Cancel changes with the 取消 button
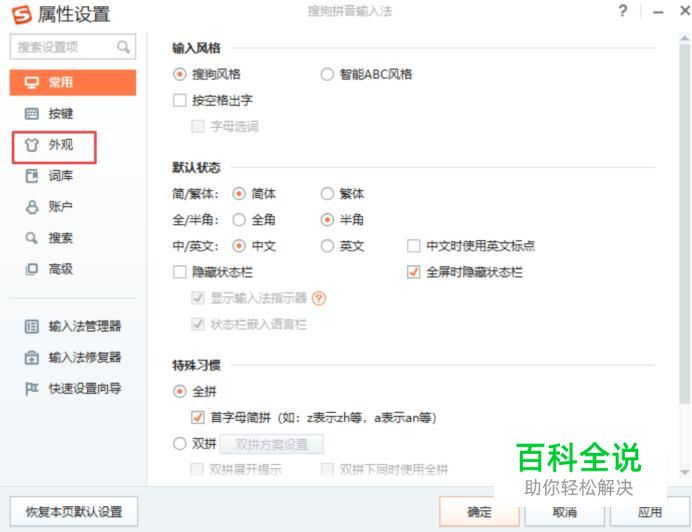Screen dimensions: 692x532 [565, 512]
